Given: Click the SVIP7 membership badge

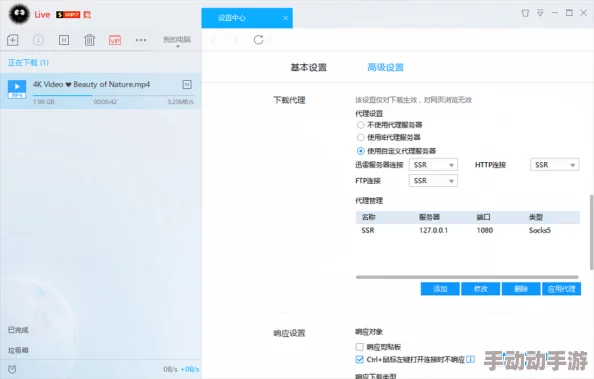Looking at the screenshot, I should (x=68, y=14).
